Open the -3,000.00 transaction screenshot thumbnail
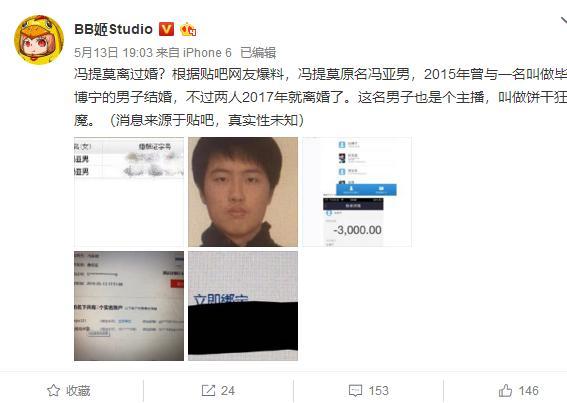Screen dimensions: 567x403 coord(357,192)
